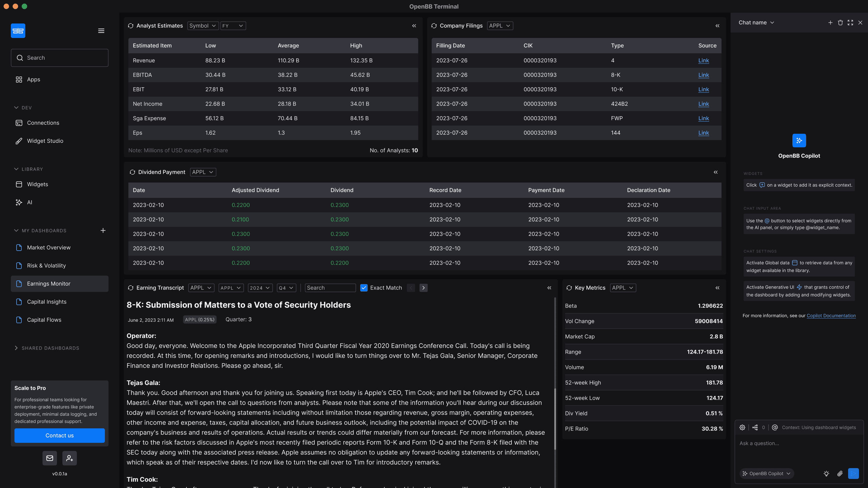Open Widget Studio from sidebar
The image size is (868, 488).
[45, 141]
